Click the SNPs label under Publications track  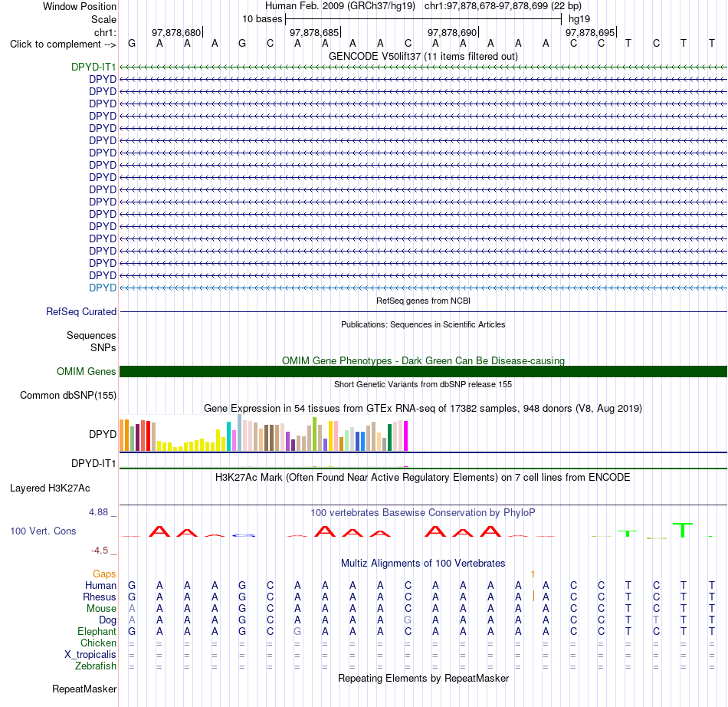(103, 347)
